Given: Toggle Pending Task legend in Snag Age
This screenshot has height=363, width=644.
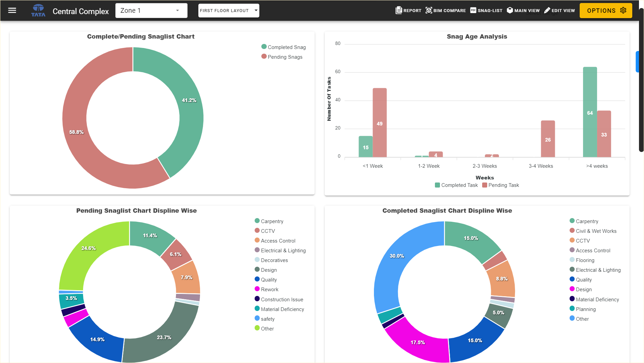Looking at the screenshot, I should coord(501,185).
